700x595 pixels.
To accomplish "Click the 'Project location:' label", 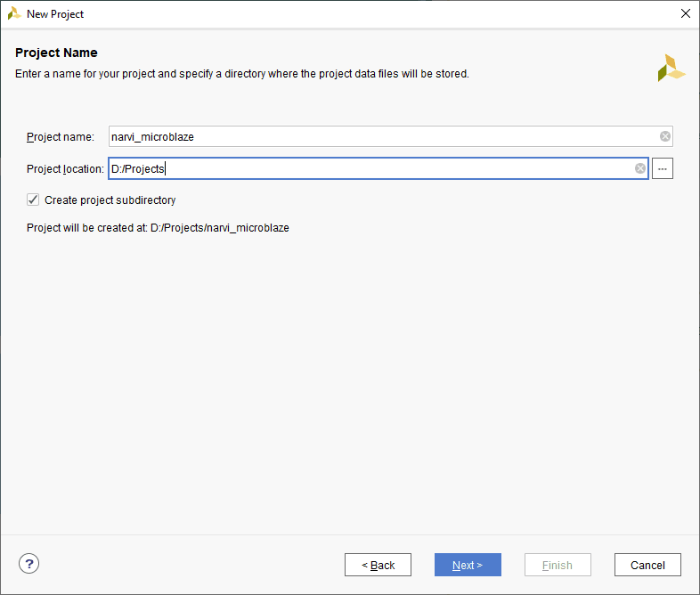I will point(65,169).
